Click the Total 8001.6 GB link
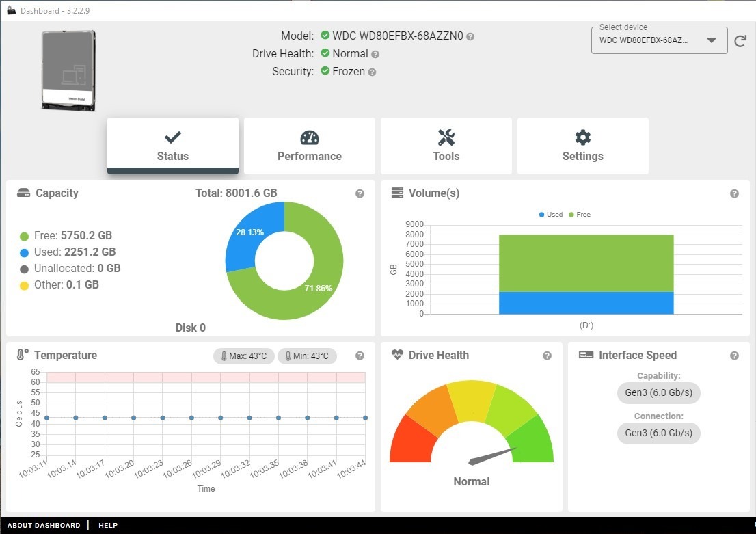The image size is (756, 534). pos(251,193)
